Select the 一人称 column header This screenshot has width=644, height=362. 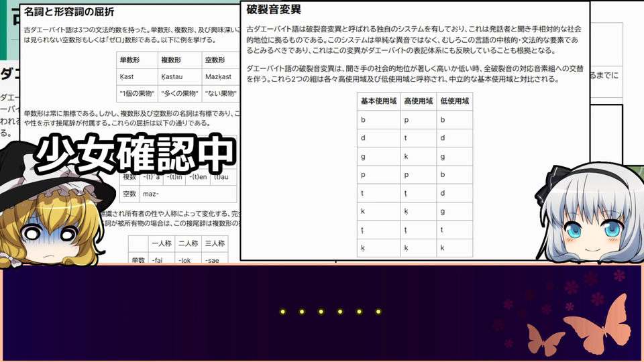pos(162,243)
